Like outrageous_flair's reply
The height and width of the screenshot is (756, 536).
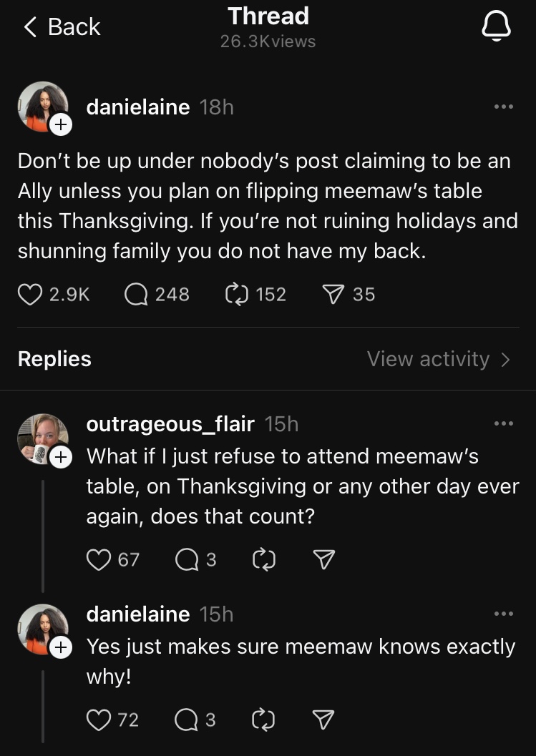point(99,559)
